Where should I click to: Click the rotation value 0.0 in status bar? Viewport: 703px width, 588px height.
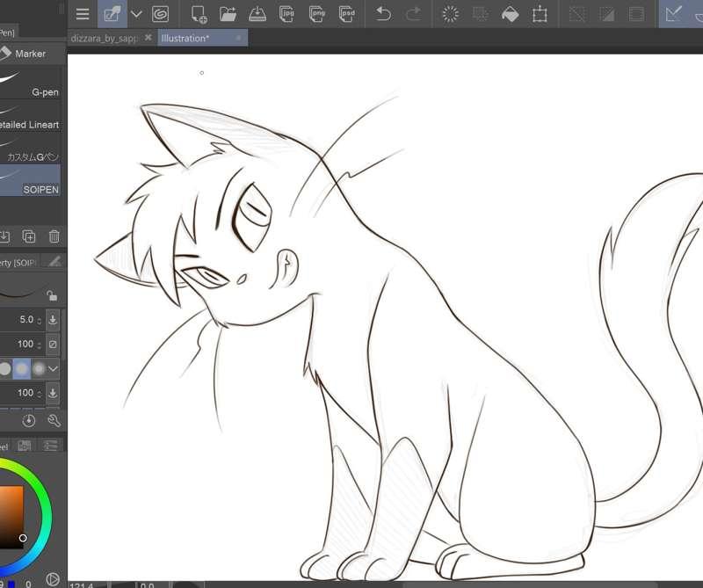click(x=148, y=584)
